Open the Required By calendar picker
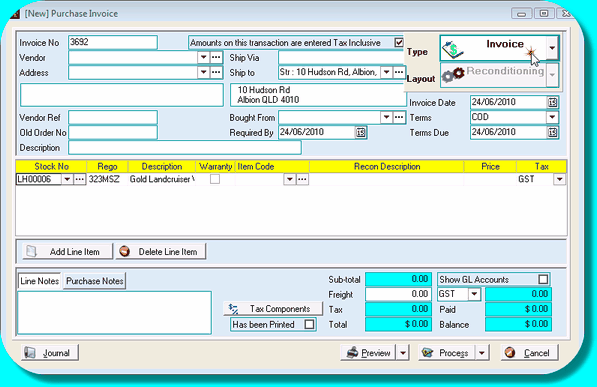The image size is (597, 387). pyautogui.click(x=361, y=133)
